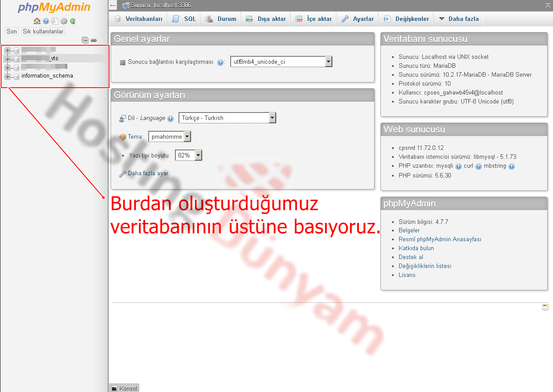This screenshot has width=553, height=392.
Task: Click database icon beside information_schema
Action: pos(17,76)
